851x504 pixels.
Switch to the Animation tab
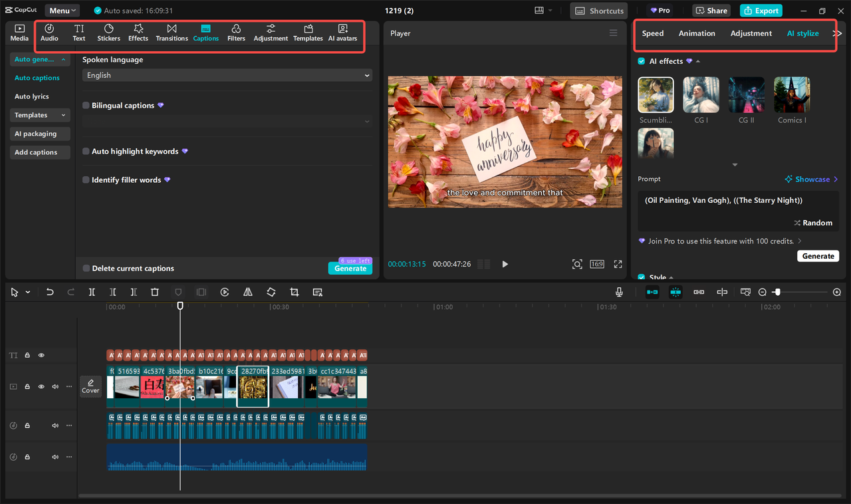click(697, 33)
